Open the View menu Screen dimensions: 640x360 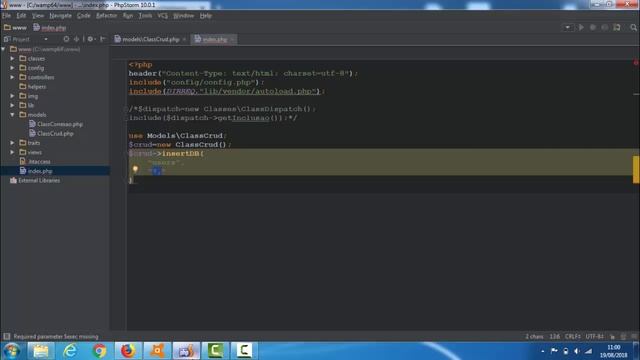tap(38, 16)
